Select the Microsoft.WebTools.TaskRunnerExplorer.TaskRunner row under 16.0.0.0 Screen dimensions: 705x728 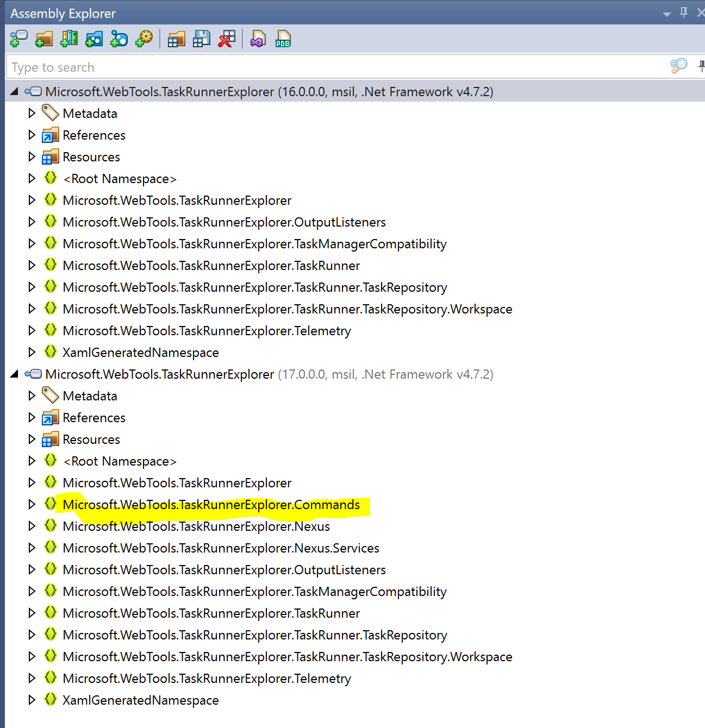point(211,266)
